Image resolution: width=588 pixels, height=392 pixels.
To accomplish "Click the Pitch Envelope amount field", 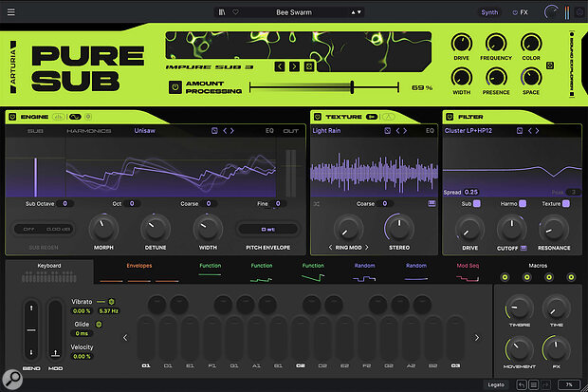I will [x=268, y=229].
